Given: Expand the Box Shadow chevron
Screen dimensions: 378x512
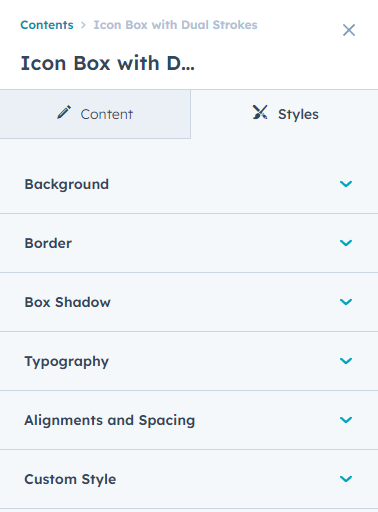Looking at the screenshot, I should (x=346, y=302).
